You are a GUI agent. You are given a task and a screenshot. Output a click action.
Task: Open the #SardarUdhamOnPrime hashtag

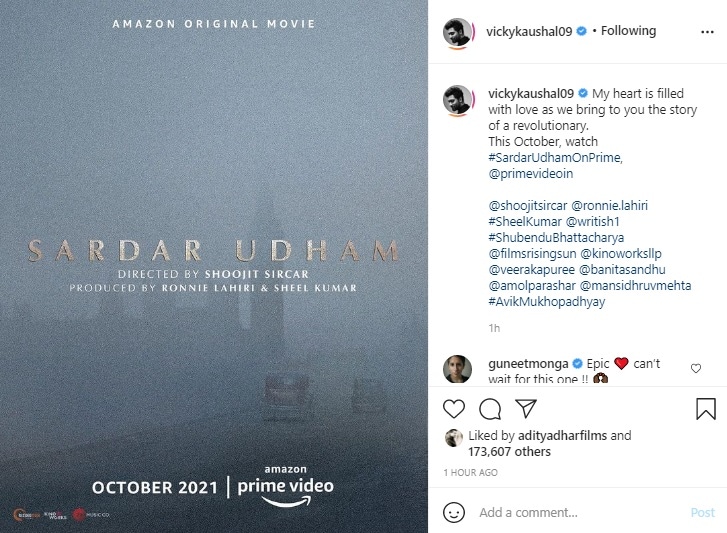tap(554, 158)
